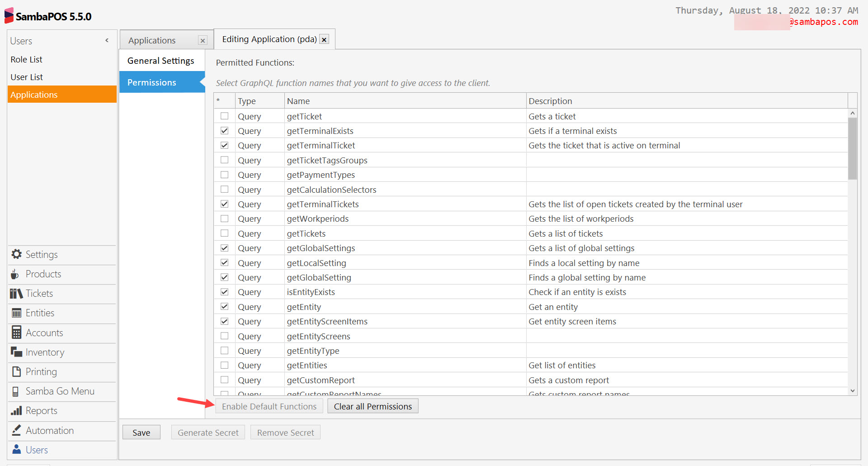Screen dimensions: 868x466
Task: Select the Entities module icon
Action: point(16,313)
